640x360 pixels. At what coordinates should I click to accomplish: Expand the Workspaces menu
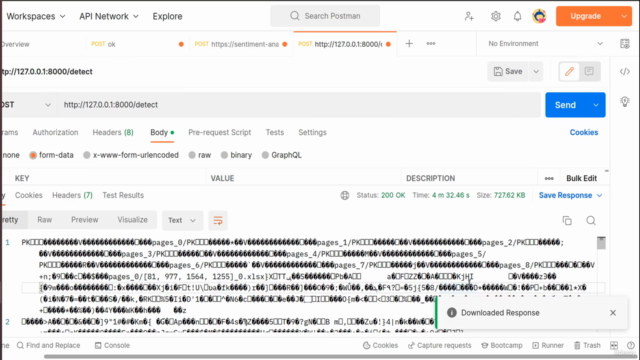click(x=36, y=16)
